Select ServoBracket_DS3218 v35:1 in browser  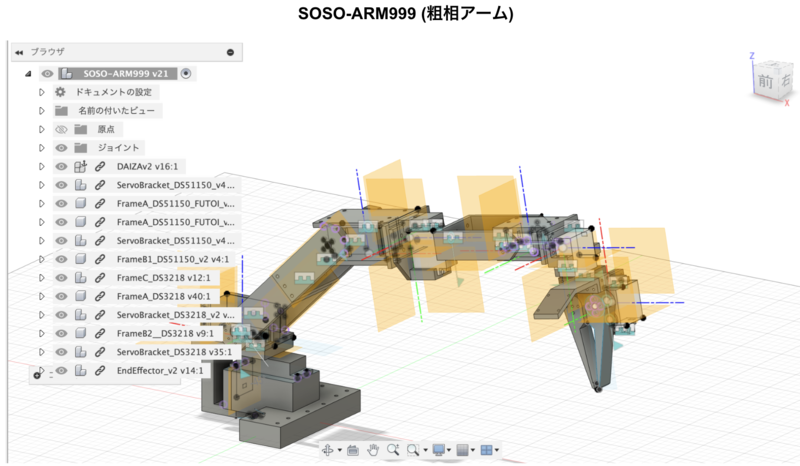pos(174,352)
